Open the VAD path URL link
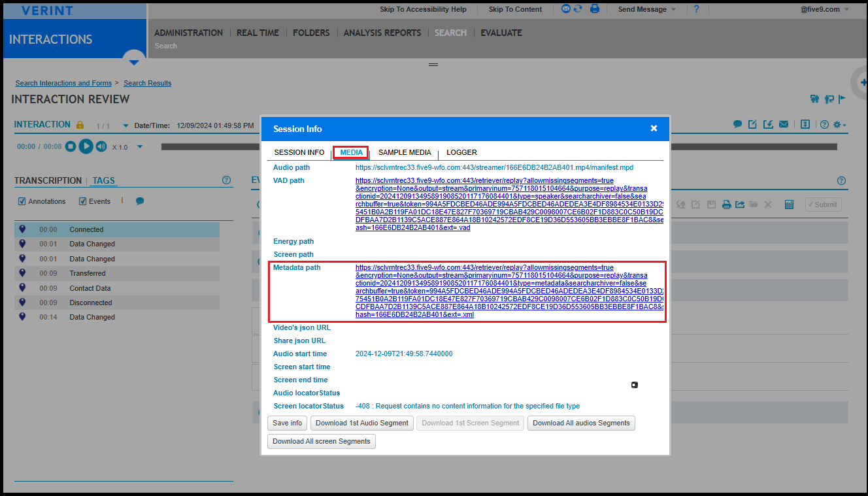 pos(510,204)
